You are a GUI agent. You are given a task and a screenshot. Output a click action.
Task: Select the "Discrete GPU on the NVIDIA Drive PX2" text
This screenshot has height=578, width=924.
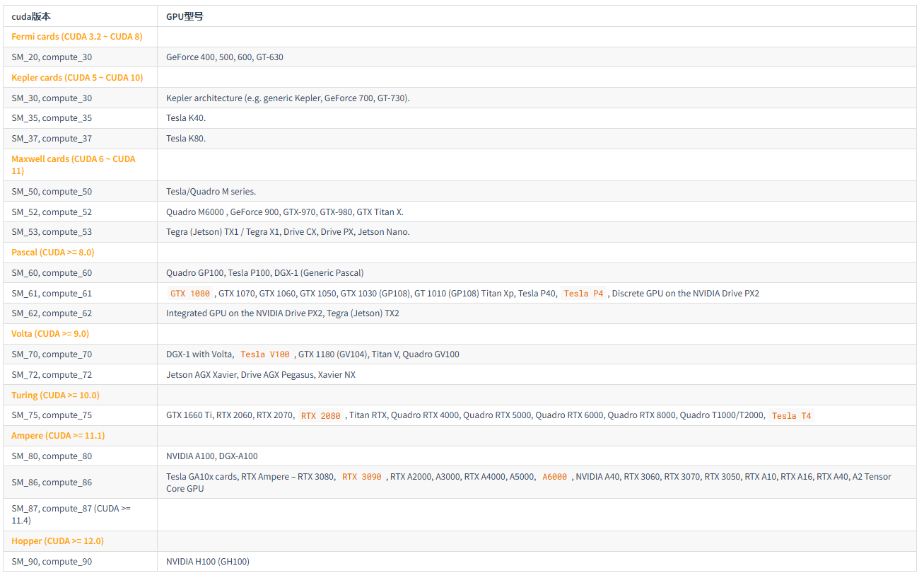[686, 294]
